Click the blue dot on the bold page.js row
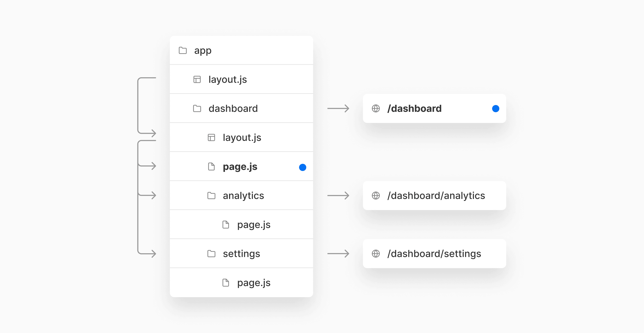The width and height of the screenshot is (644, 333). (302, 167)
